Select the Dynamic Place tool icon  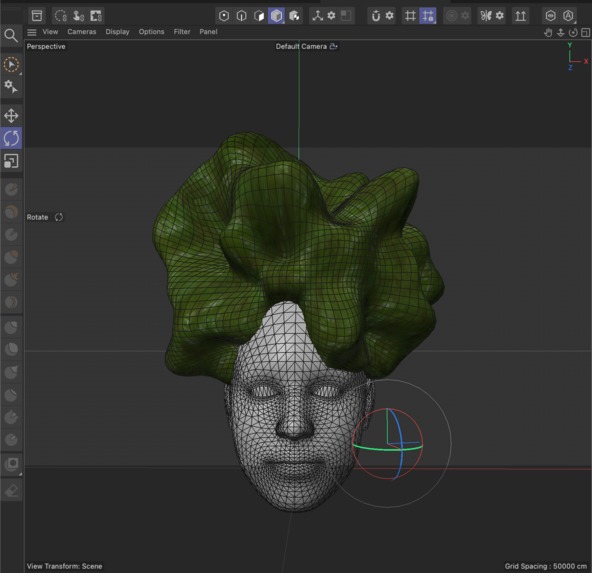(x=78, y=16)
